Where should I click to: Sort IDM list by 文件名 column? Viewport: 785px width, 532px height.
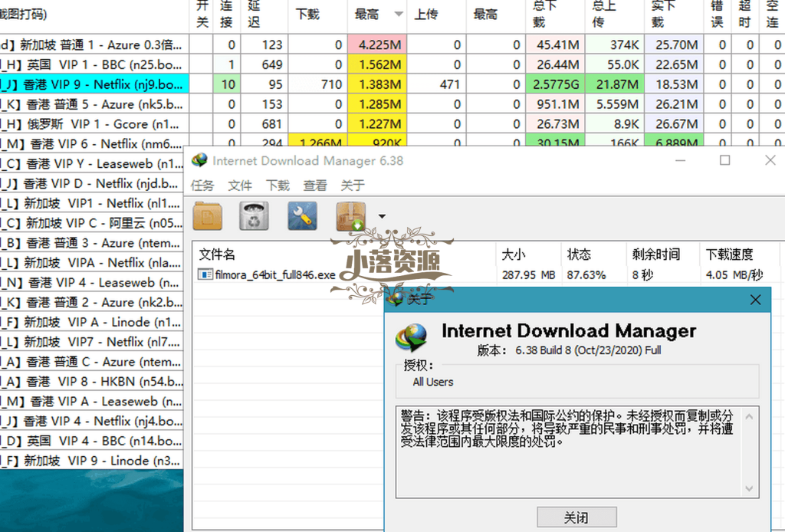(344, 255)
